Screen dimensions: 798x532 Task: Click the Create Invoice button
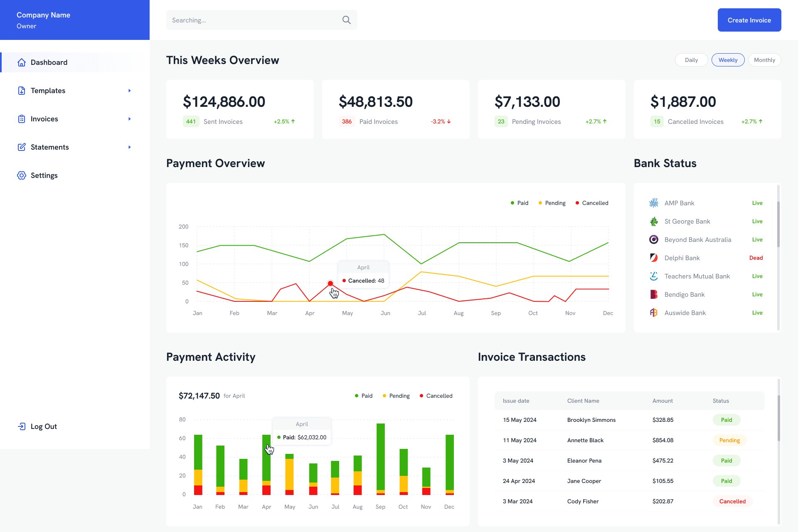[749, 20]
